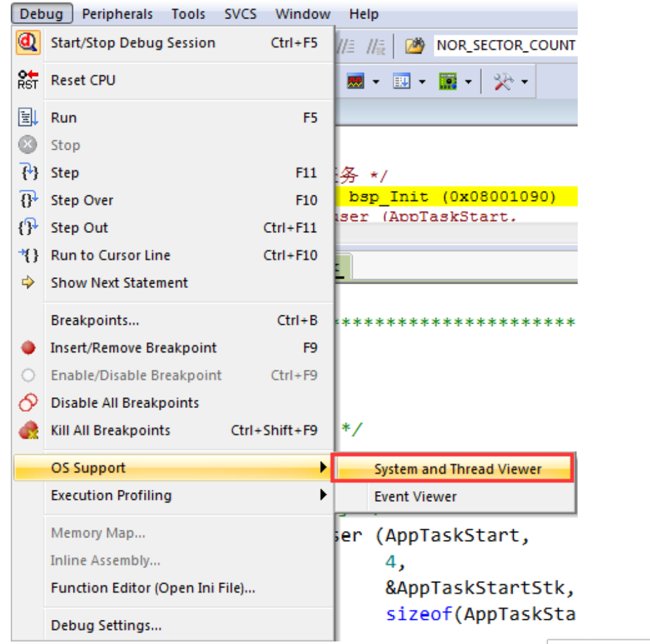Image resolution: width=650 pixels, height=644 pixels.
Task: Open the Peripherals menu
Action: tap(117, 14)
